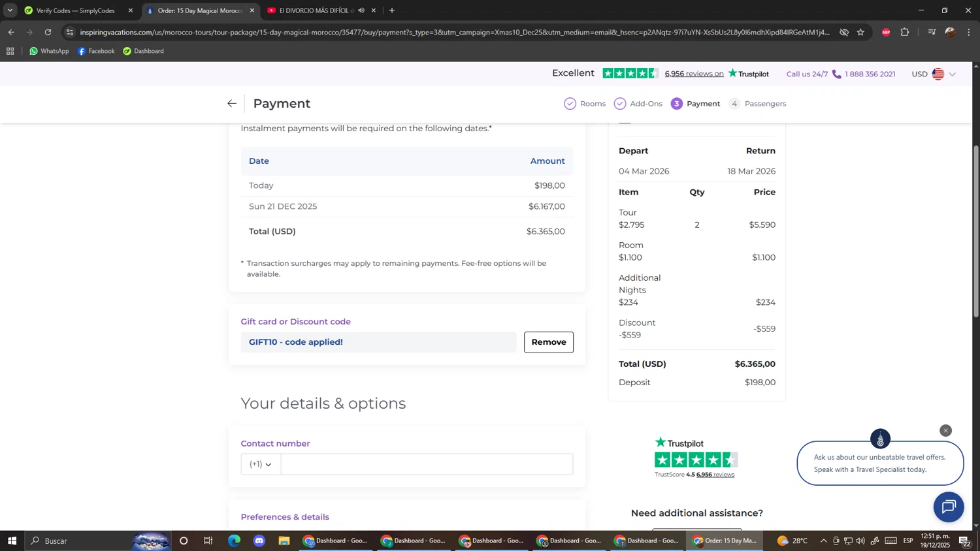Click the page vertical scrollbar
The width and height of the screenshot is (980, 551).
pos(976,232)
